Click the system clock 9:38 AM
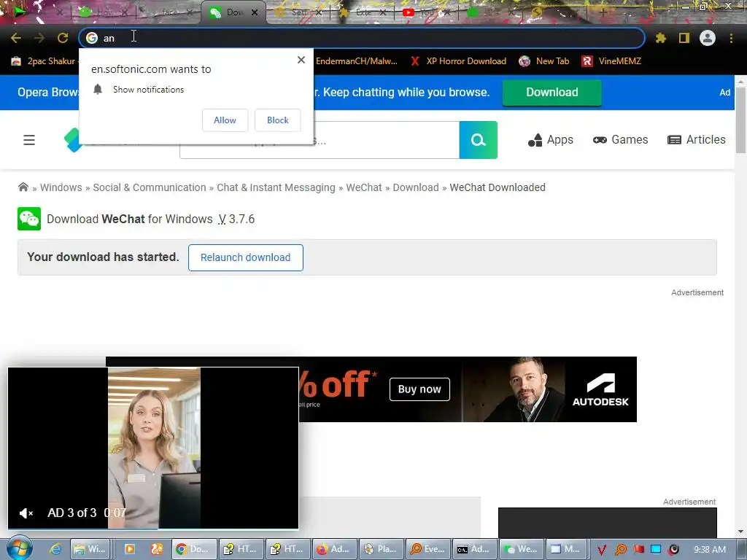 709,550
